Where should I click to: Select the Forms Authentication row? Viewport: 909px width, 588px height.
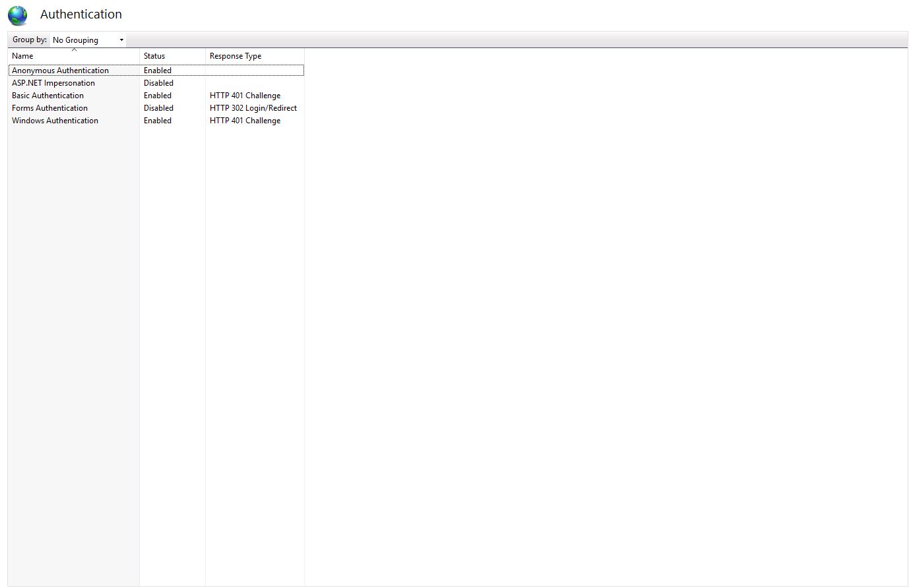(x=156, y=108)
